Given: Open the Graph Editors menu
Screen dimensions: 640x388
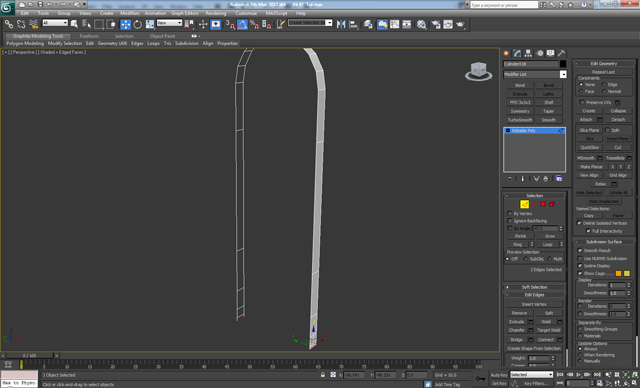Looking at the screenshot, I should tap(185, 13).
